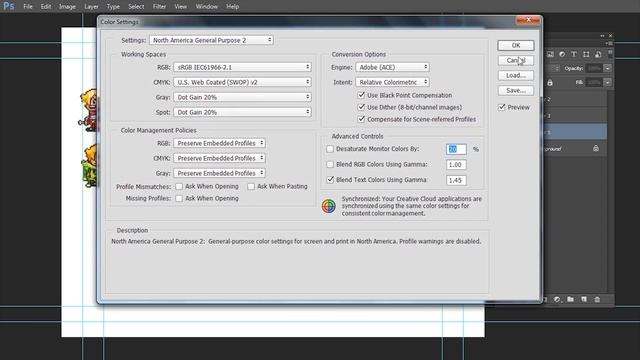
Task: Open the Image menu
Action: pos(67,7)
